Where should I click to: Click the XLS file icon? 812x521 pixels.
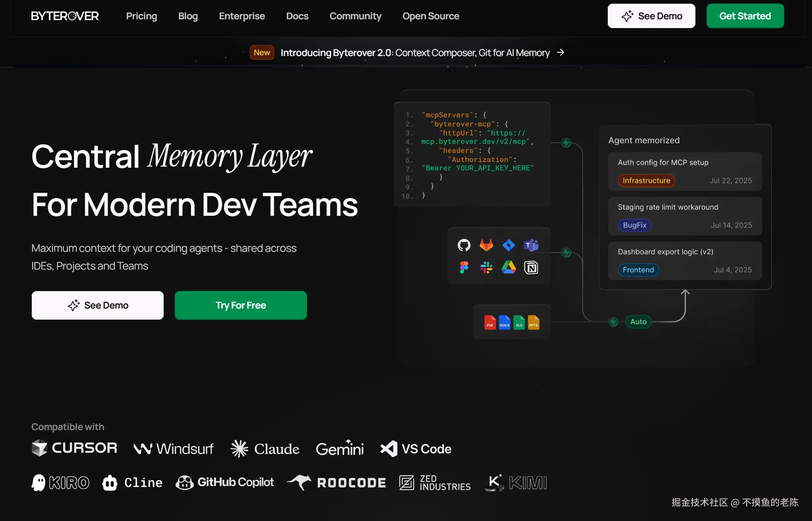(x=519, y=322)
